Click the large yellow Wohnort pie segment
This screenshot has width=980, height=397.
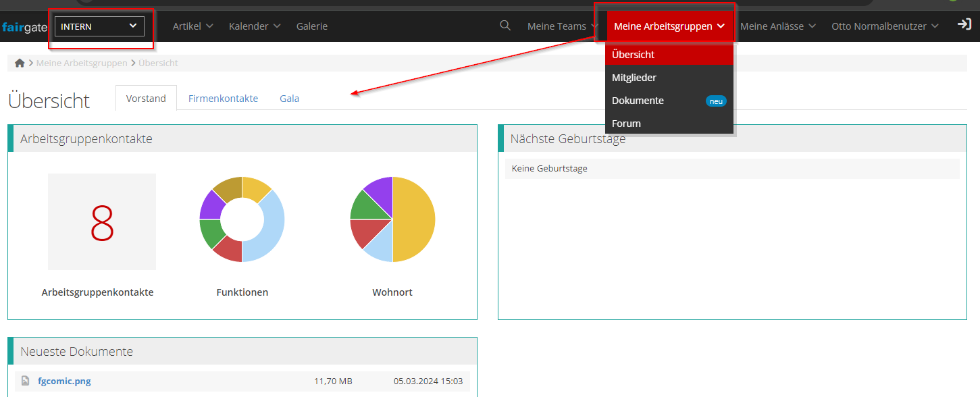(x=414, y=219)
